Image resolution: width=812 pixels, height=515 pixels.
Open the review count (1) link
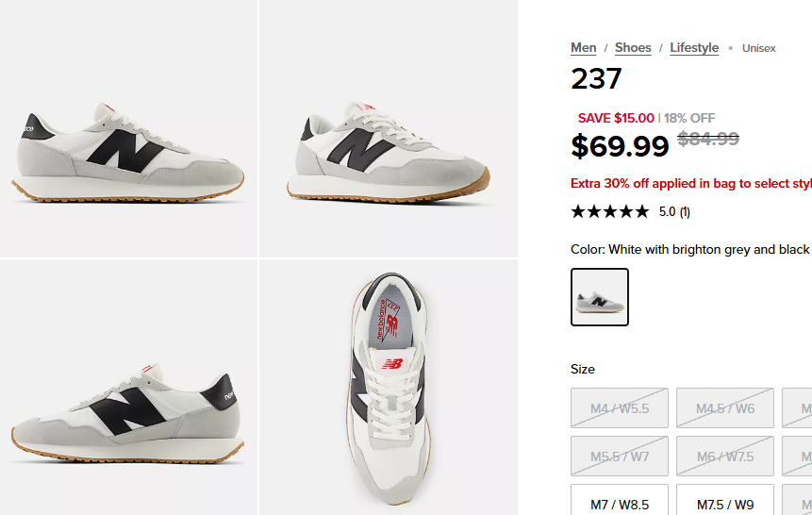[x=685, y=212]
